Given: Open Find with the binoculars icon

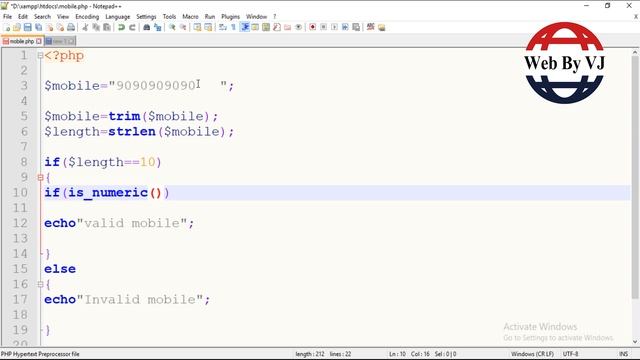Looking at the screenshot, I should pyautogui.click(x=147, y=27).
